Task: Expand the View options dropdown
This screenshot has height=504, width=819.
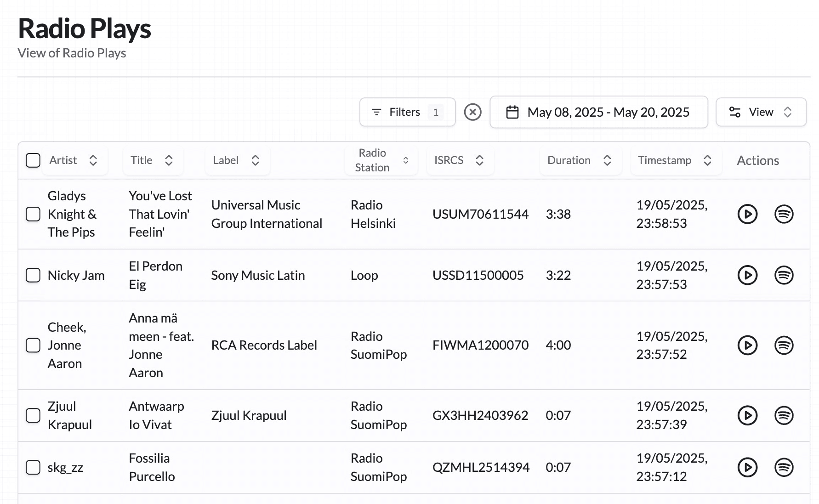Action: click(761, 112)
